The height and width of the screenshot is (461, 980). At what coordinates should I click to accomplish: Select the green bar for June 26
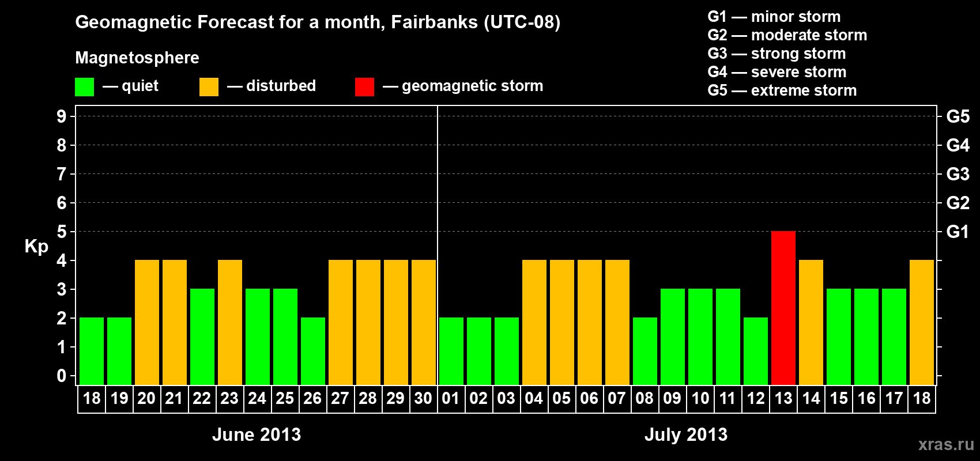(313, 352)
